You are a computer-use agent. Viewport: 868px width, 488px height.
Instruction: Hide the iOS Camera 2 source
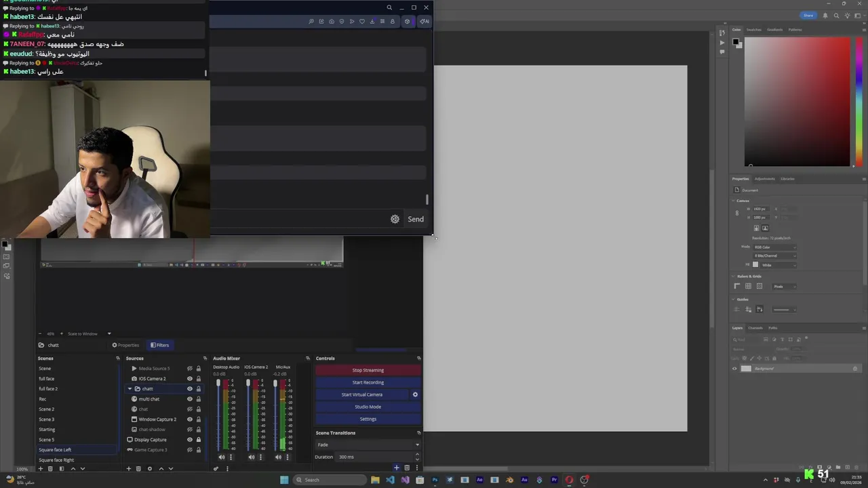pyautogui.click(x=190, y=379)
